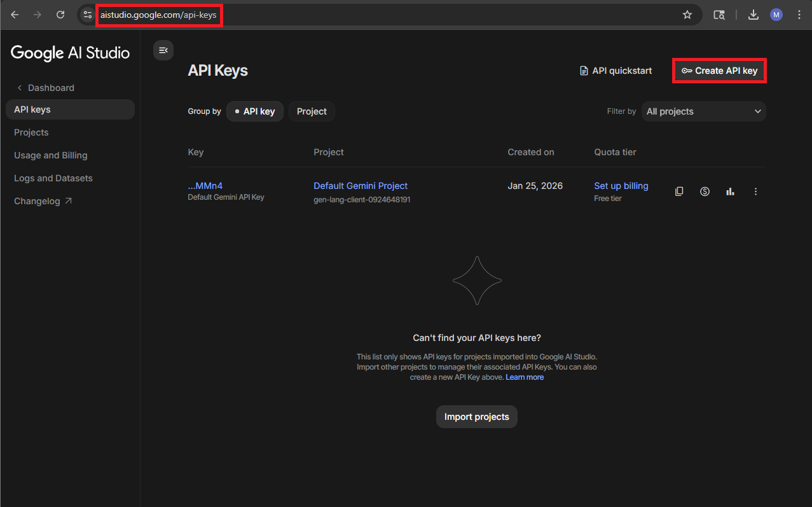Bookmark the current page
The width and height of the screenshot is (812, 507).
(x=687, y=14)
